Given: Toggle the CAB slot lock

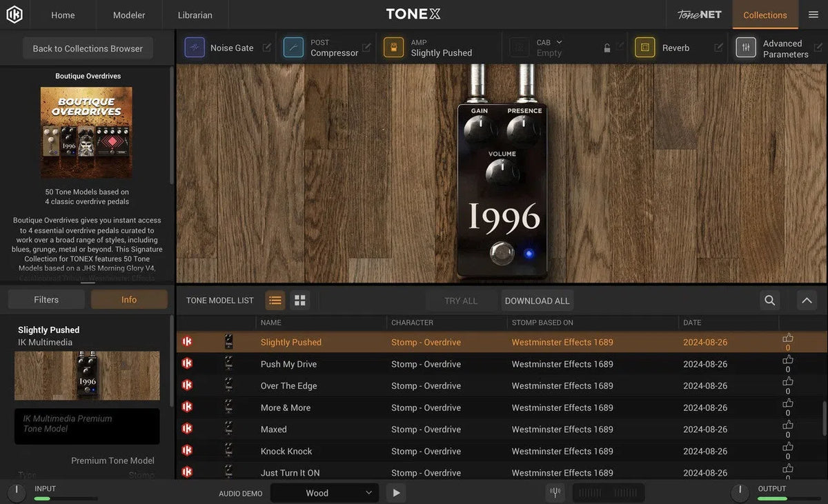Looking at the screenshot, I should tap(607, 48).
